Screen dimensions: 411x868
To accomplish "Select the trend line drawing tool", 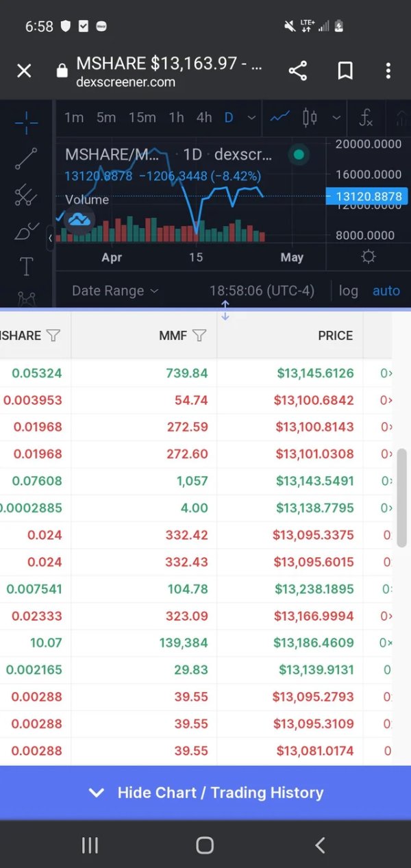I will 26,158.
